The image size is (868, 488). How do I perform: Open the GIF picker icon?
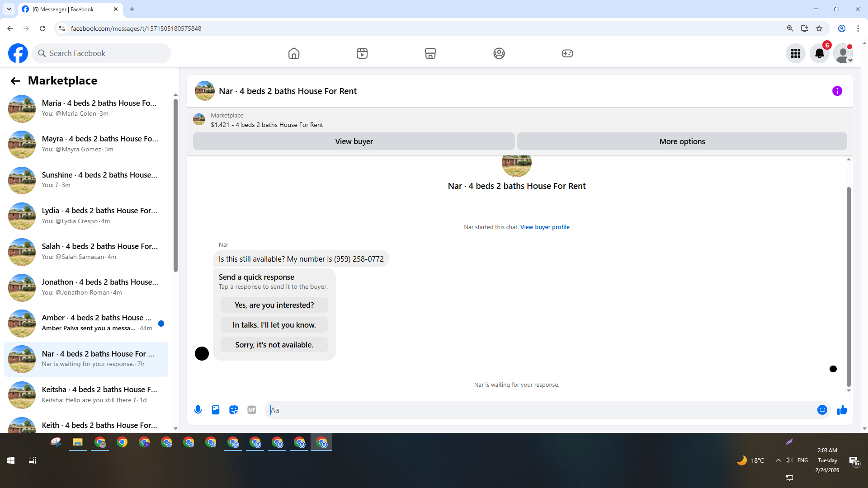click(x=252, y=410)
